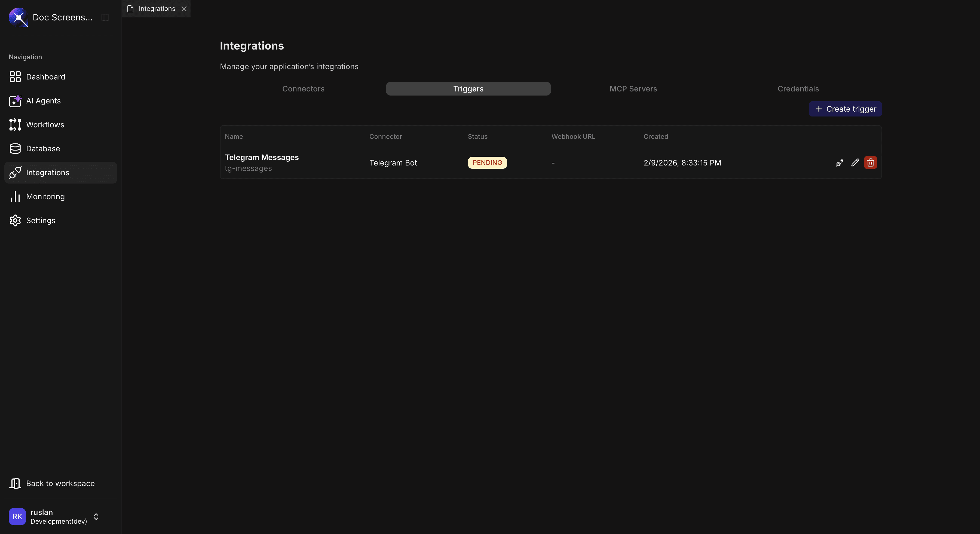The width and height of the screenshot is (980, 534).
Task: Select Back to workspace link
Action: 60,483
